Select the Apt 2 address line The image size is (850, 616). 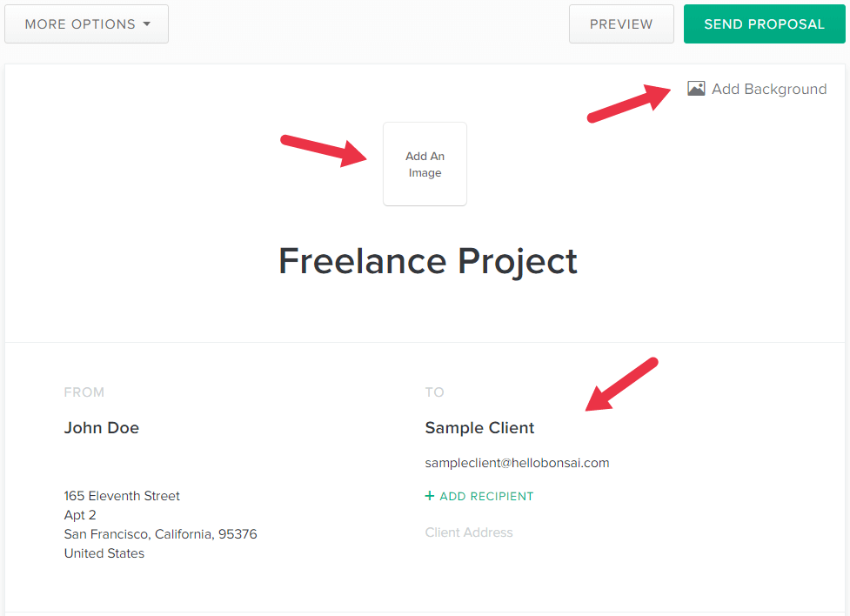tap(79, 514)
